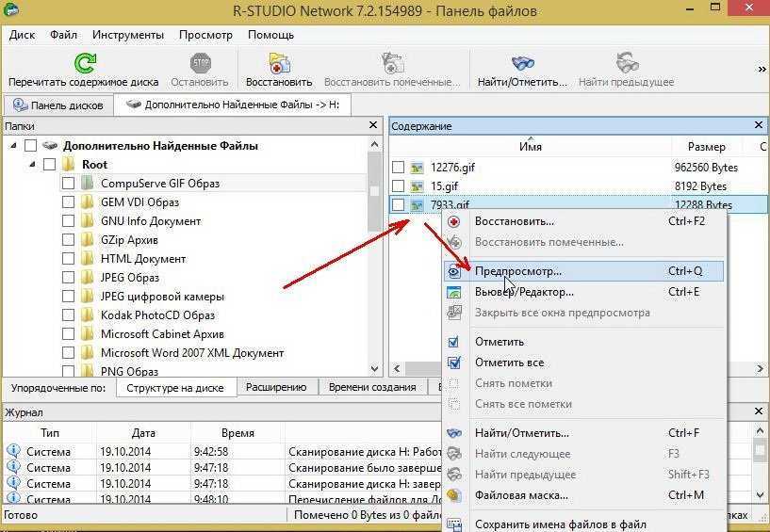Screen dimensions: 770x532
Task: Click the Recover Marked toolbar icon
Action: pyautogui.click(x=393, y=63)
